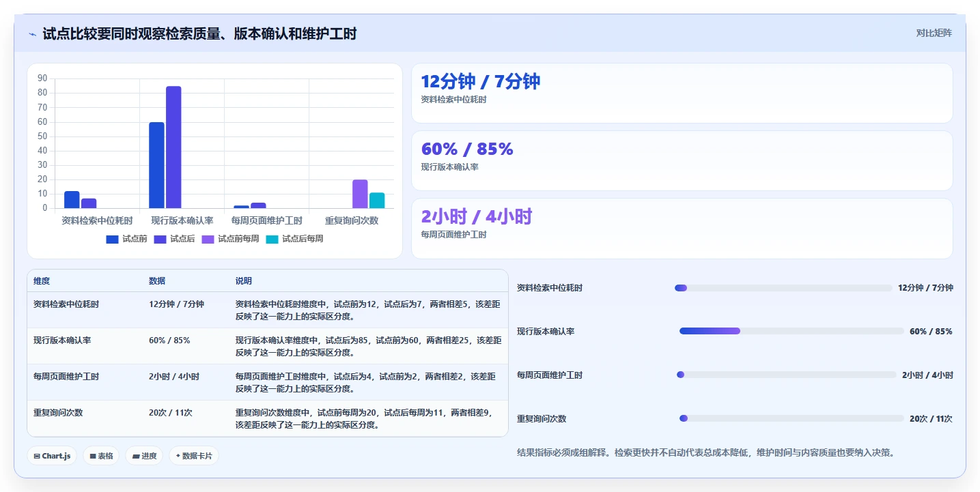Click the 资料检索中位耗时 table row label
Screen dimensions: 980x492
[x=66, y=304]
